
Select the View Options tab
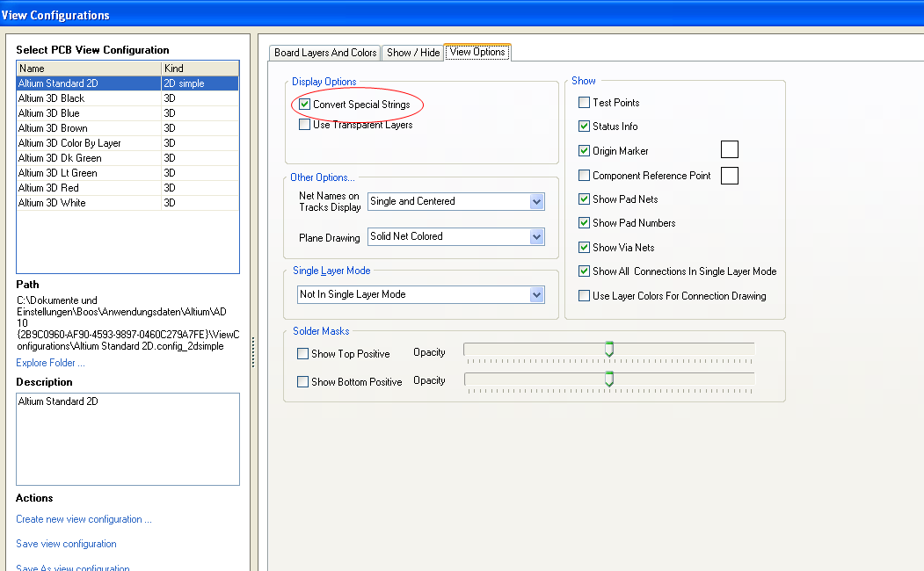(477, 52)
